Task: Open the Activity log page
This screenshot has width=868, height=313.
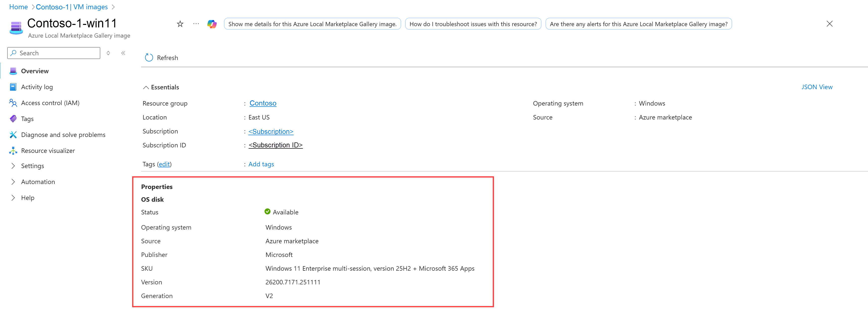Action: (x=37, y=87)
